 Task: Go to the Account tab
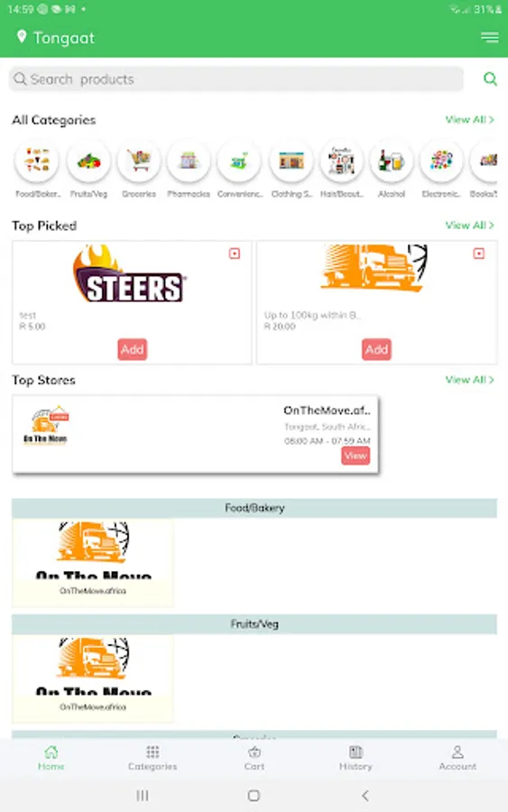[x=457, y=758]
